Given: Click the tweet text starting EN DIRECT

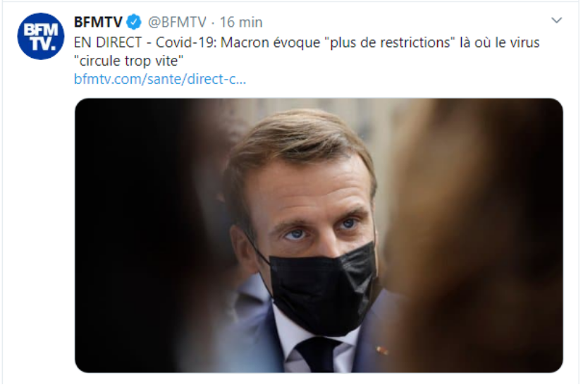Looking at the screenshot, I should coord(307,51).
